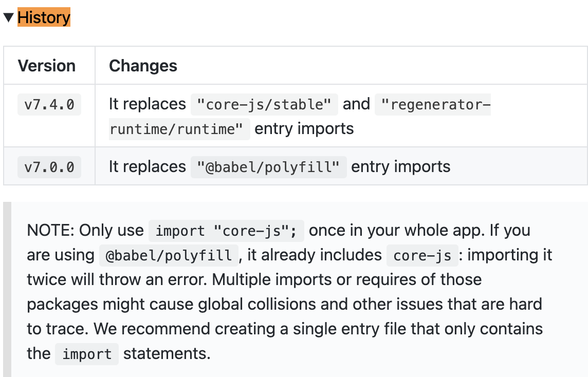Image resolution: width=588 pixels, height=377 pixels.
Task: Click the v7.0.0 version code tag
Action: pyautogui.click(x=49, y=167)
